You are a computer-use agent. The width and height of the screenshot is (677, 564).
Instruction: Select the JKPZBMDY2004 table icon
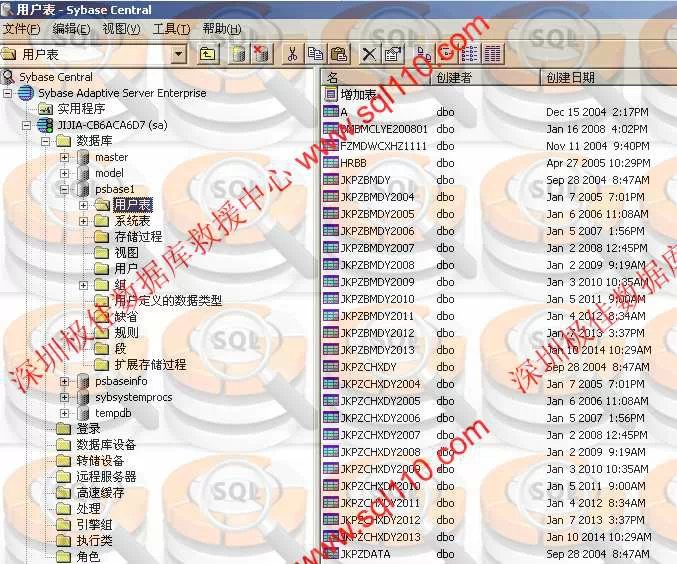coord(331,197)
